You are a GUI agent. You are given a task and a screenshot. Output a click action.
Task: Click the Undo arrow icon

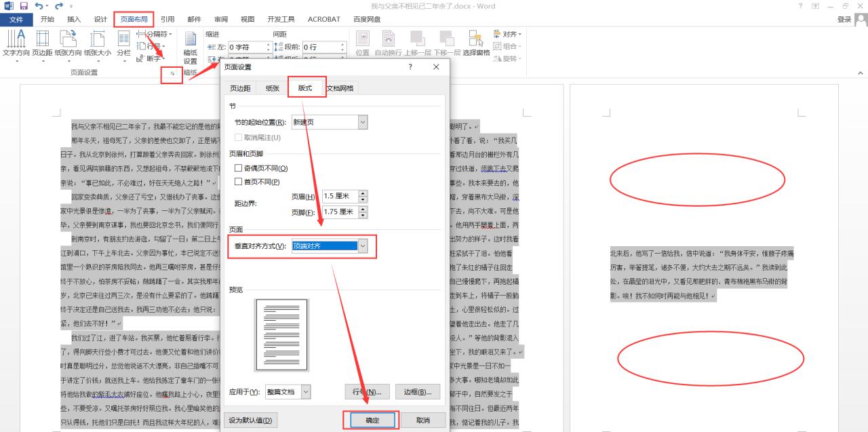tap(39, 5)
